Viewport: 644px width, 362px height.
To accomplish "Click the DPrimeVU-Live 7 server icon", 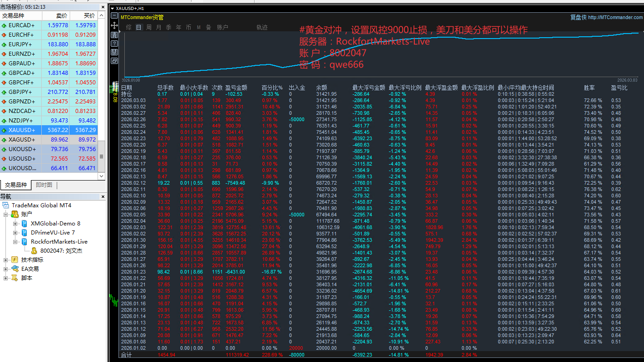I will pyautogui.click(x=25, y=233).
